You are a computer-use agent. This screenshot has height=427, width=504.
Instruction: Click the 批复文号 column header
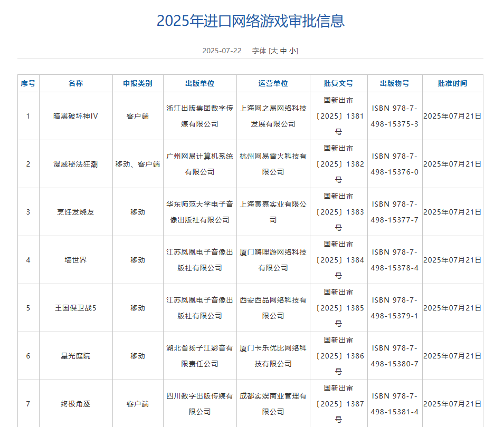tap(338, 83)
